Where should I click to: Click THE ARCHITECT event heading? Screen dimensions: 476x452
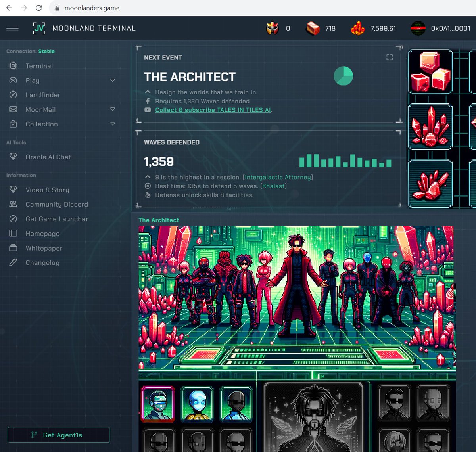coord(190,77)
